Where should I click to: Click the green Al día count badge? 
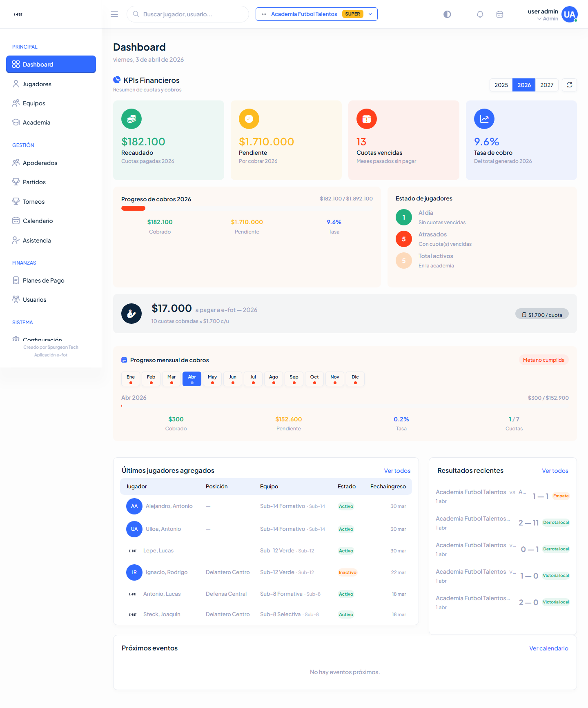404,217
